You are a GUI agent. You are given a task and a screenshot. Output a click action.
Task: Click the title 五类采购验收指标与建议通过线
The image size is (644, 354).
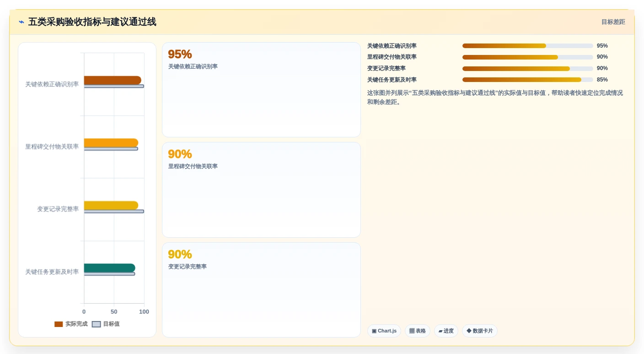click(92, 22)
